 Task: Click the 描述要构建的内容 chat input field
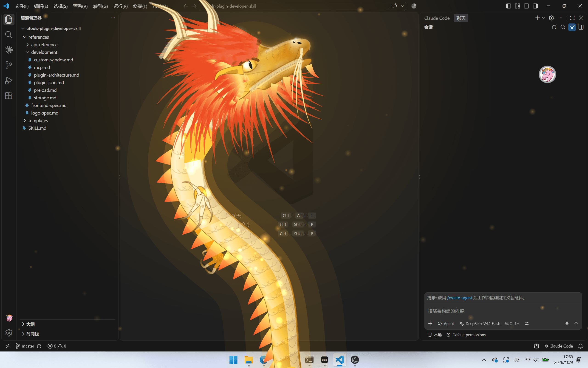point(503,311)
